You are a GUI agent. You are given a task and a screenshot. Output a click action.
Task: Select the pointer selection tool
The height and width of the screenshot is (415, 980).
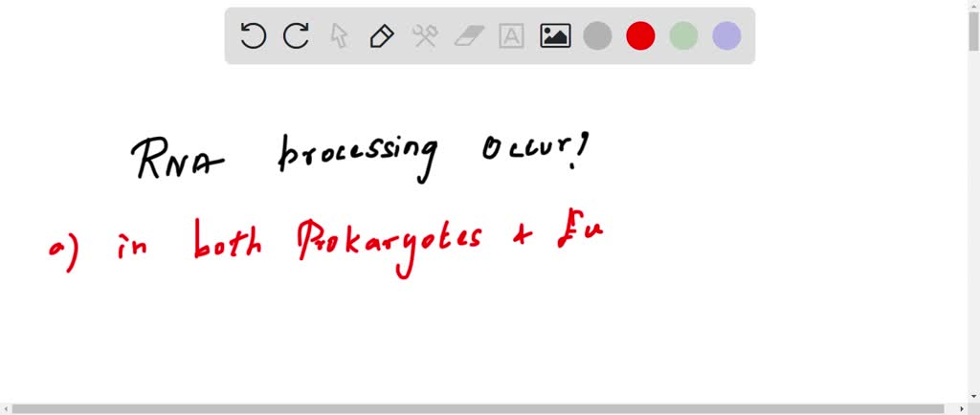coord(339,35)
